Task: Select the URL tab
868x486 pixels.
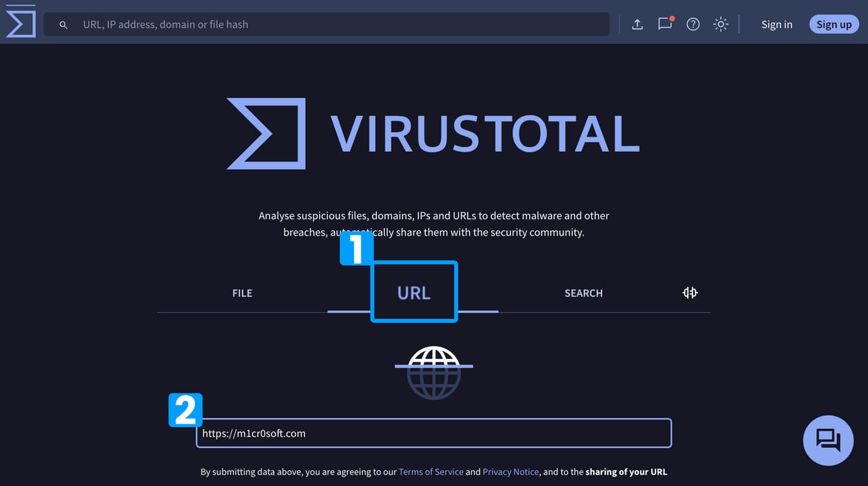Action: click(x=414, y=293)
